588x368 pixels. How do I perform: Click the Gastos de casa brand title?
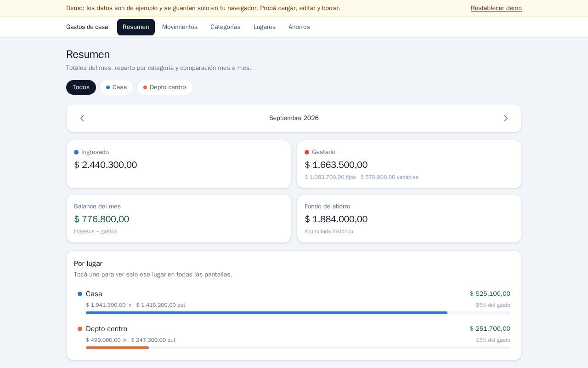click(87, 27)
